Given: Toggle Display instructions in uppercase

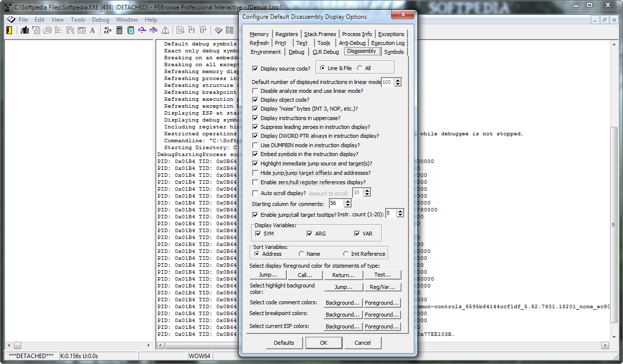Looking at the screenshot, I should 255,118.
